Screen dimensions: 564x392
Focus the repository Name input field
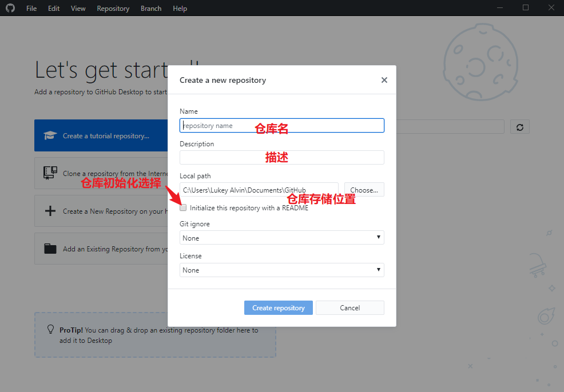point(281,125)
